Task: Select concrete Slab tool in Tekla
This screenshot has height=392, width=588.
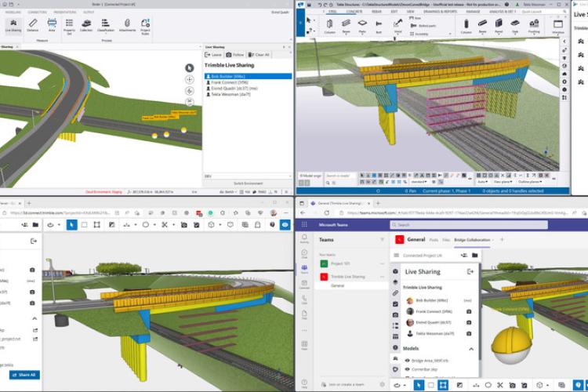Action: point(515,26)
